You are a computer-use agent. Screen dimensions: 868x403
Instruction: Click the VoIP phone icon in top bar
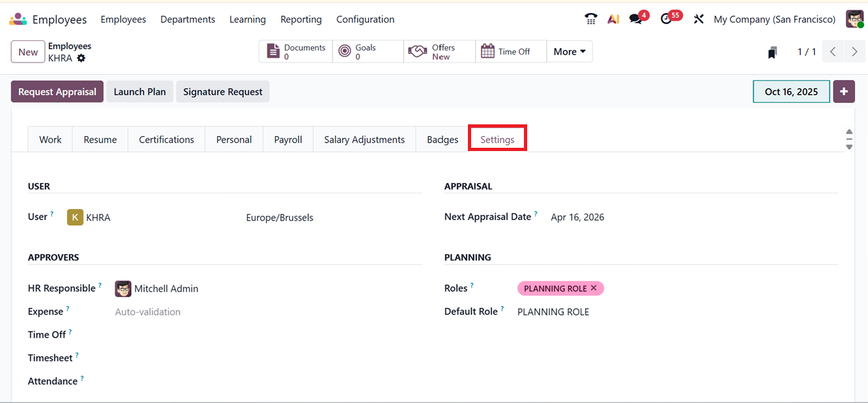coord(591,20)
